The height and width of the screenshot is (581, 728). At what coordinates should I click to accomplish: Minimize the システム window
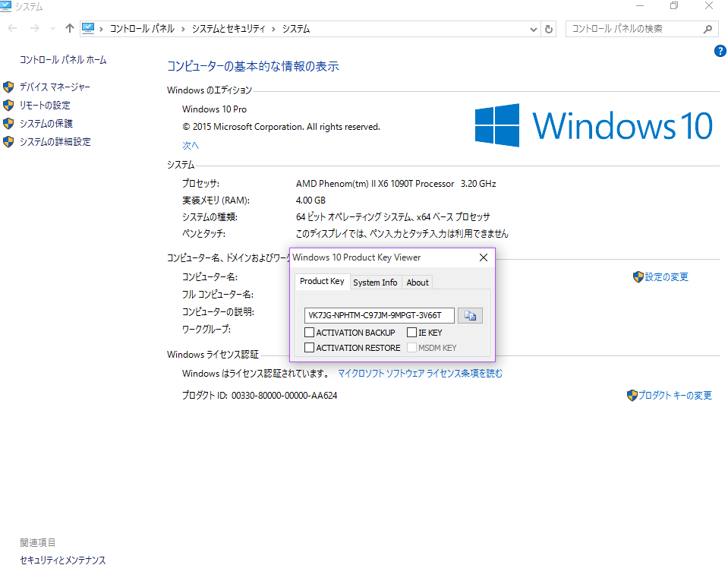point(640,6)
